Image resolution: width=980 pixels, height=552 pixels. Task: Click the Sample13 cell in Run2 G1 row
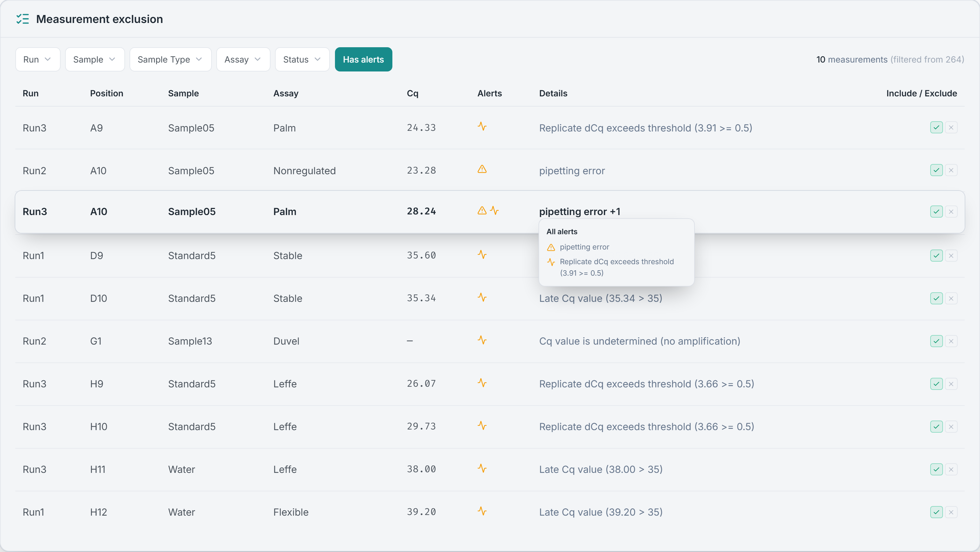(190, 341)
